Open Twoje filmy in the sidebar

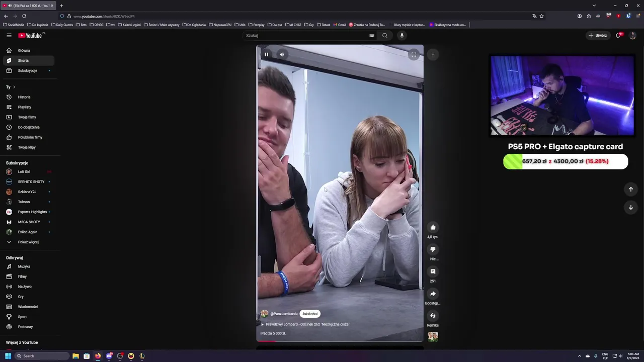(28, 117)
